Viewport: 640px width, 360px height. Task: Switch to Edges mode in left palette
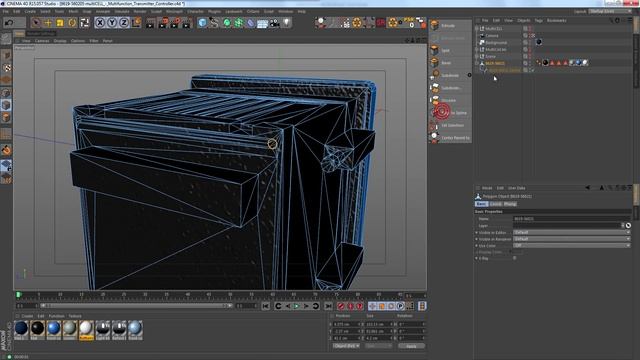click(x=6, y=105)
